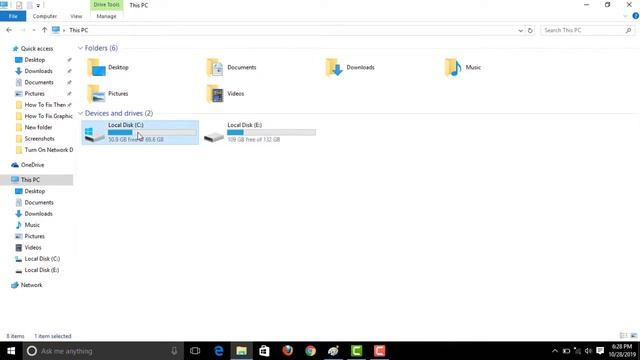Go up one level with Up arrow
Screen dimensions: 640x360
(x=44, y=30)
